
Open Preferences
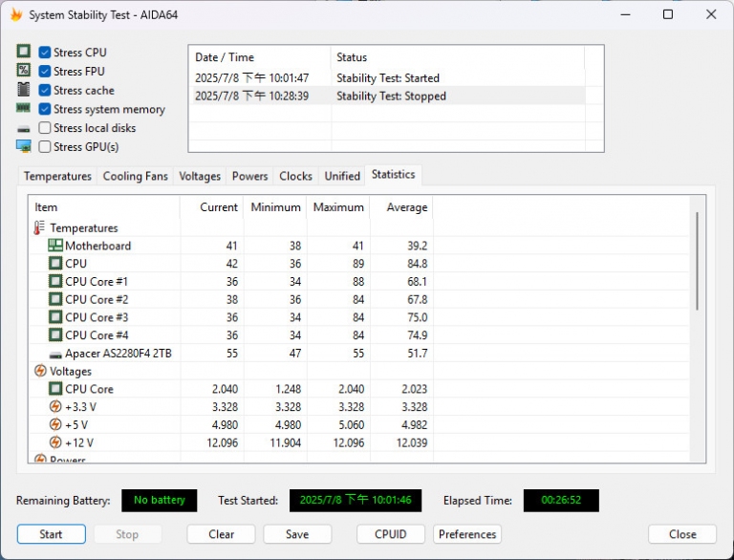click(x=467, y=534)
